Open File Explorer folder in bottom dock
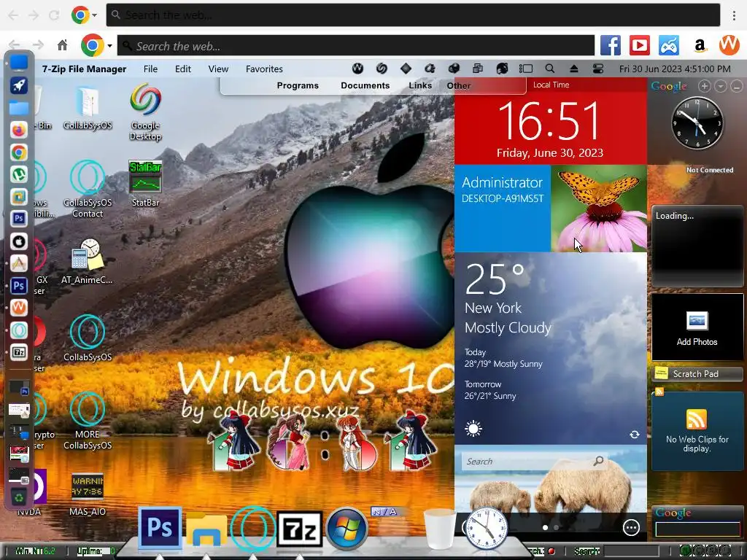 [x=206, y=529]
